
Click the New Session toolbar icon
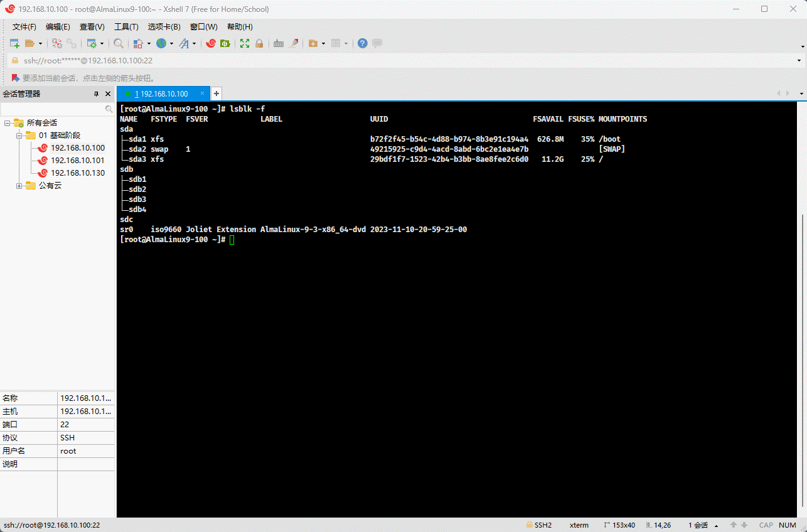(x=14, y=43)
